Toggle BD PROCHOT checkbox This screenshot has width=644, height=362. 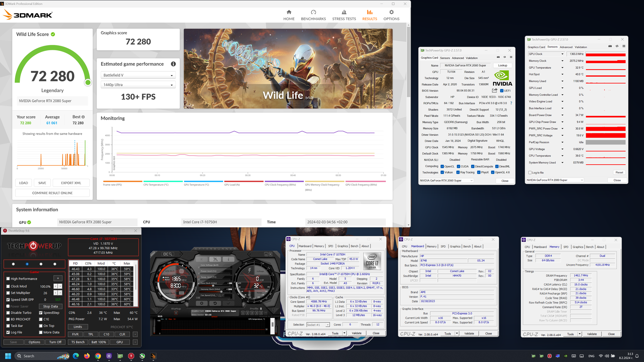[8, 319]
